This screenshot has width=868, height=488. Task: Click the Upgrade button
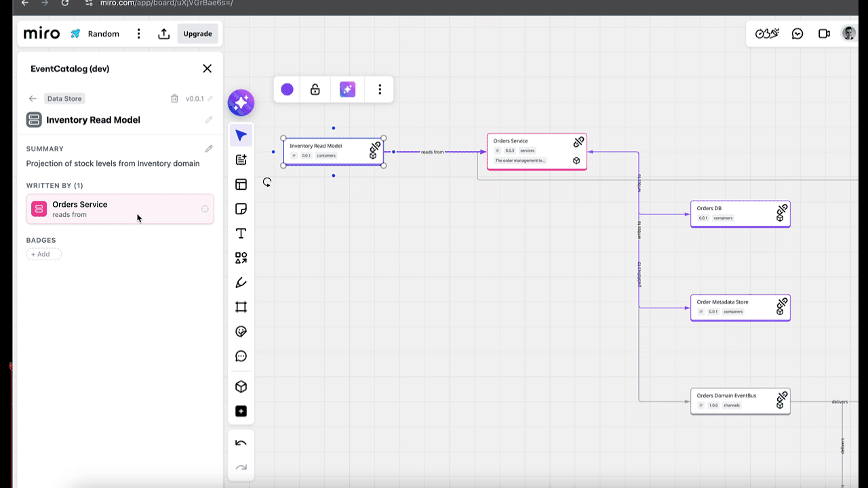197,33
